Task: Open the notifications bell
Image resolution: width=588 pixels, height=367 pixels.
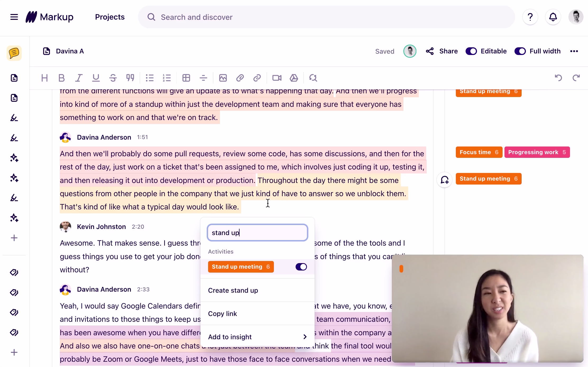Action: pos(553,17)
